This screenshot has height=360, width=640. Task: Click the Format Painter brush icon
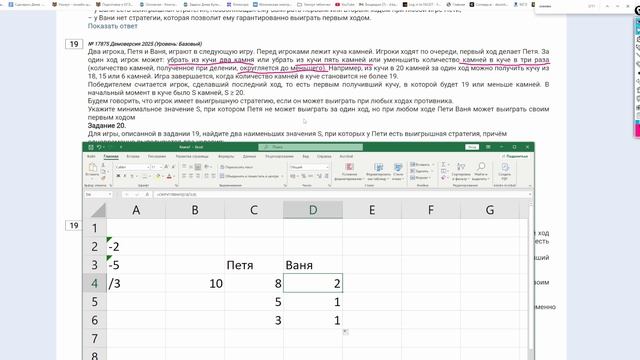(x=103, y=178)
